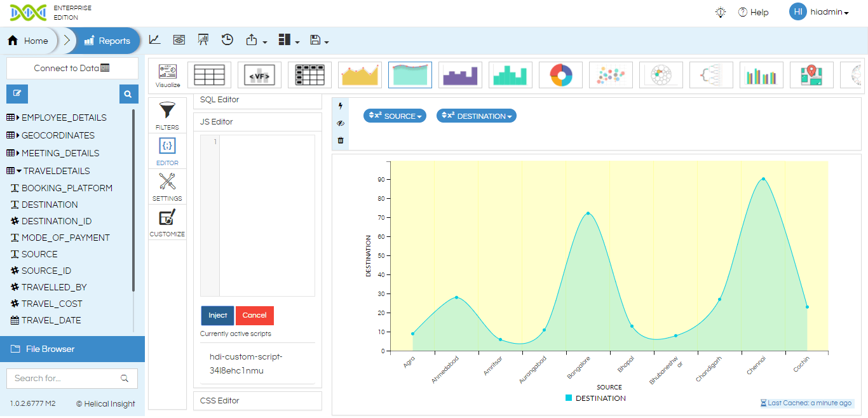Select the teal area spline chart
Image resolution: width=868 pixels, height=418 pixels.
[410, 75]
